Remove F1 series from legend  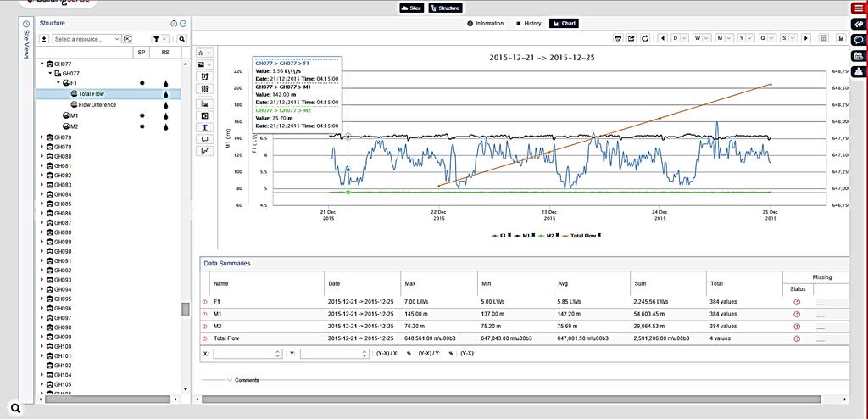[x=509, y=235]
